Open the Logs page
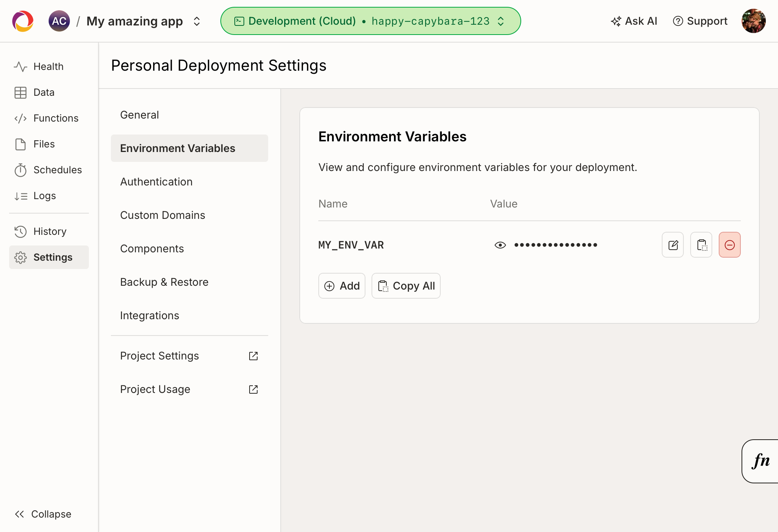This screenshot has height=532, width=778. (49, 196)
